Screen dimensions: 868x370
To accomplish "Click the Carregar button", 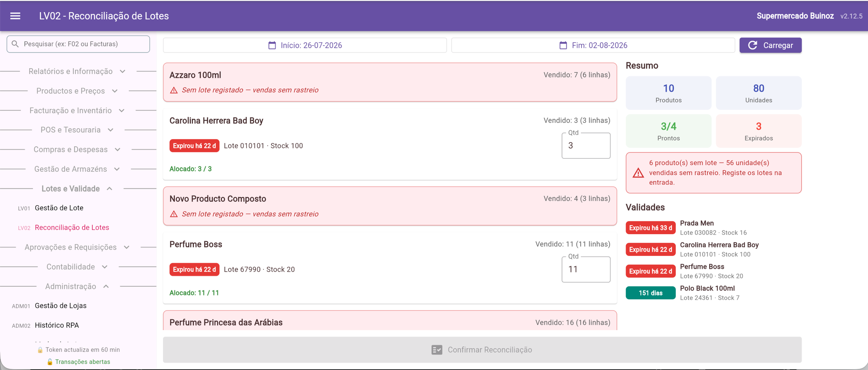I will (770, 45).
